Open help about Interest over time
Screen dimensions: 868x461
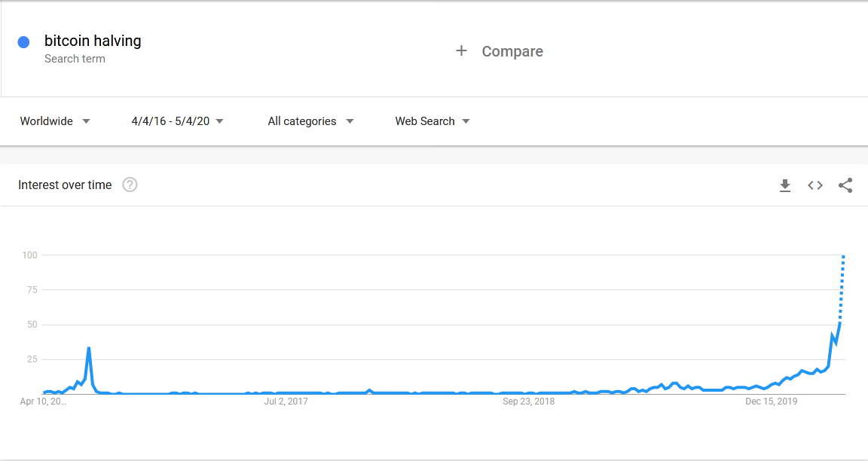click(x=130, y=185)
